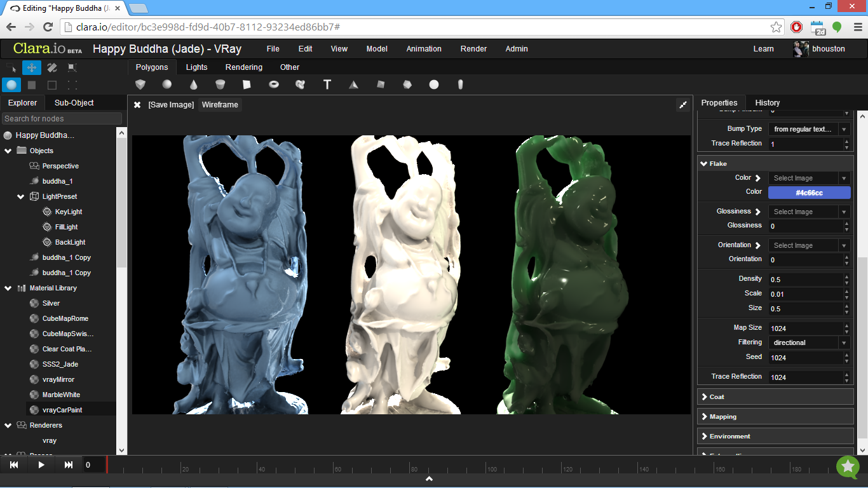Create a sphere primitive
The height and width of the screenshot is (488, 868).
click(x=166, y=85)
